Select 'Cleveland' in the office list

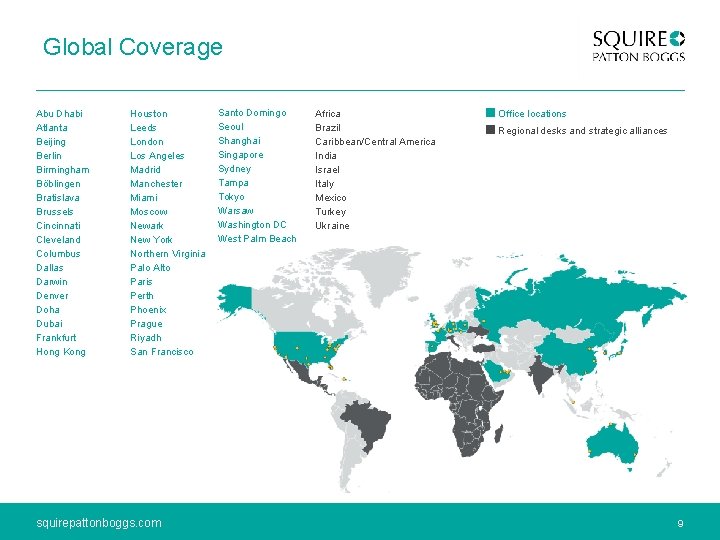pyautogui.click(x=58, y=240)
